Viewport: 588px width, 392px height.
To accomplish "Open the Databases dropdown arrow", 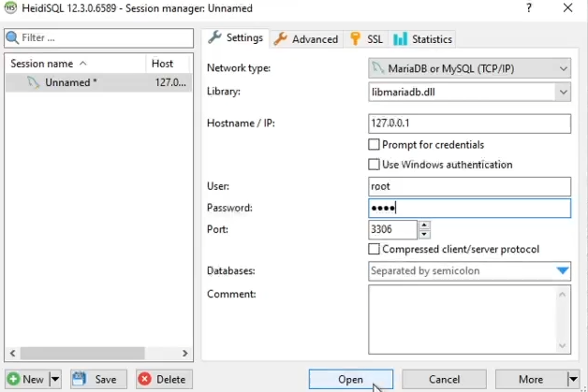I will coord(563,270).
